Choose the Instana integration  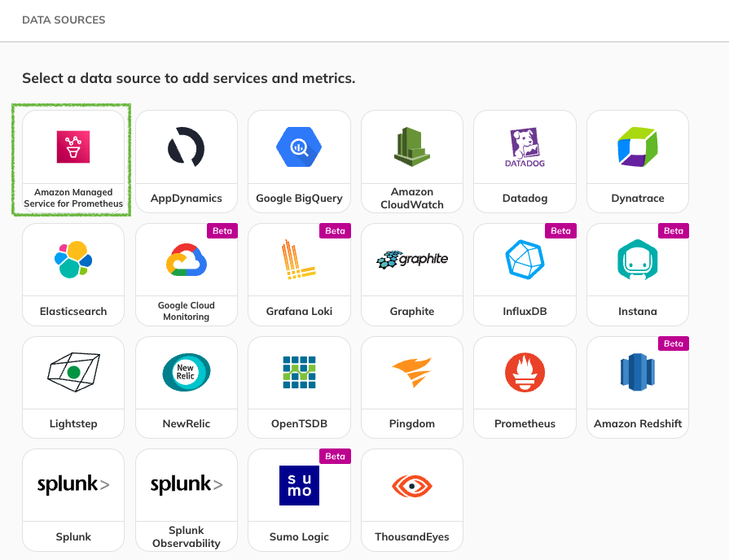click(x=637, y=273)
